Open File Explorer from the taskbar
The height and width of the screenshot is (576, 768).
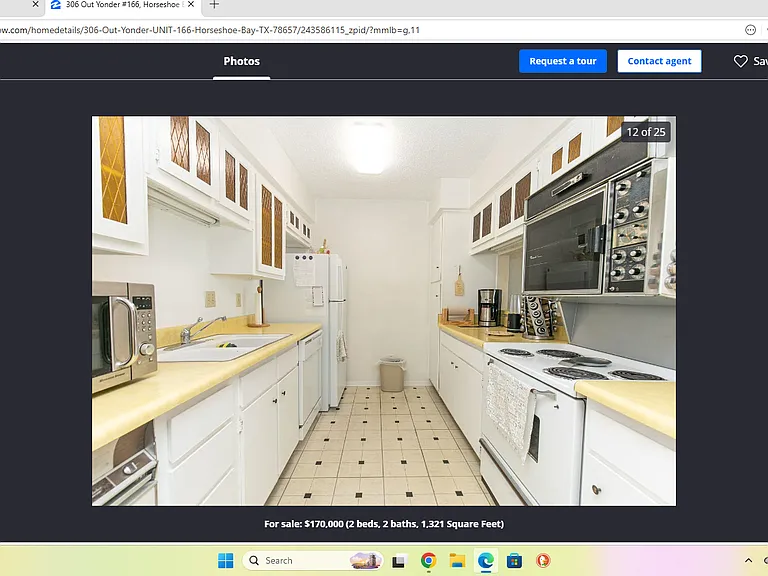point(457,560)
